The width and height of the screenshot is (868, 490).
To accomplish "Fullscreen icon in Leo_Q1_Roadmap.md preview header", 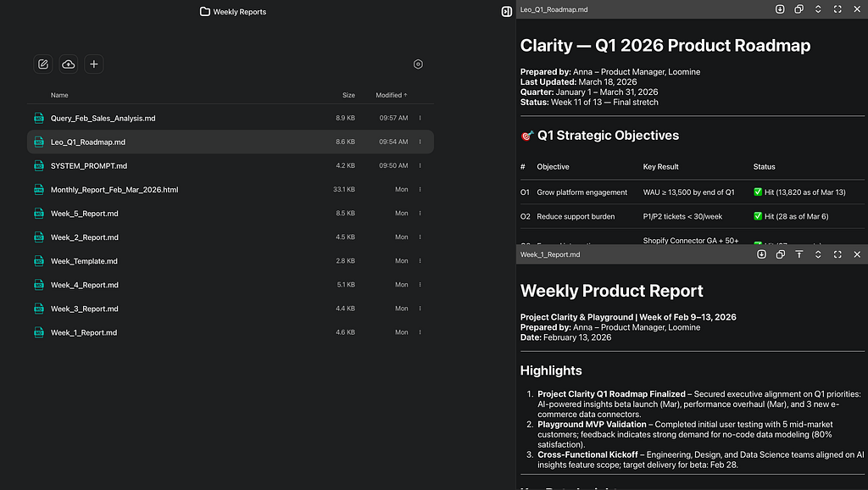I will pyautogui.click(x=837, y=9).
